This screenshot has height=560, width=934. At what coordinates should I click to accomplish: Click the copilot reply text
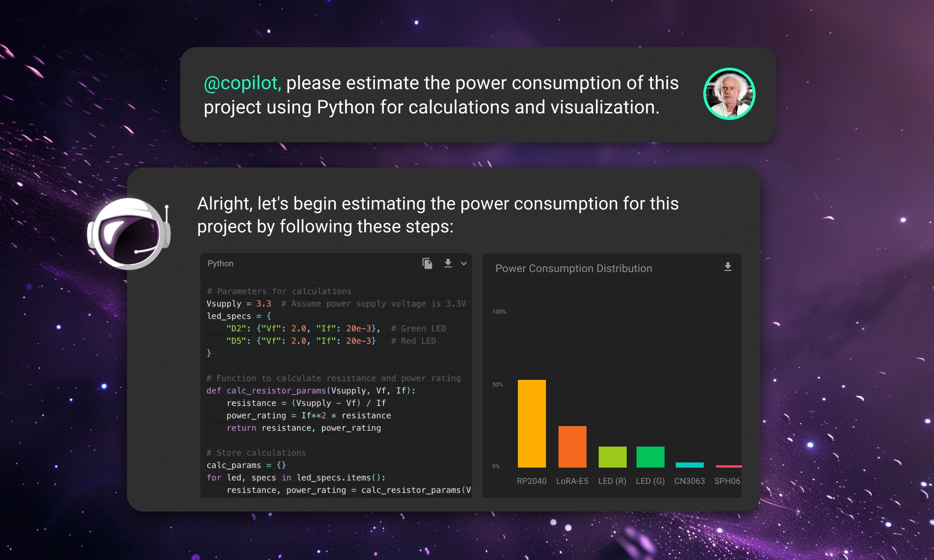[x=437, y=215]
